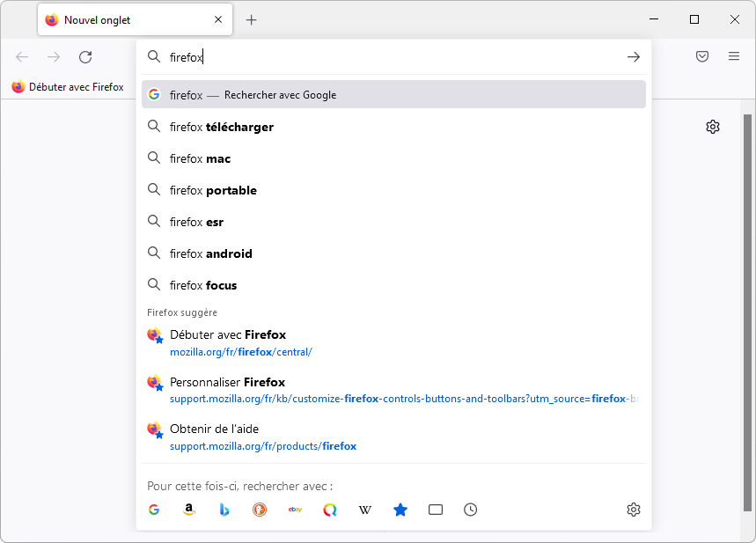This screenshot has width=756, height=543.
Task: Go forward to next page
Action: coord(54,57)
